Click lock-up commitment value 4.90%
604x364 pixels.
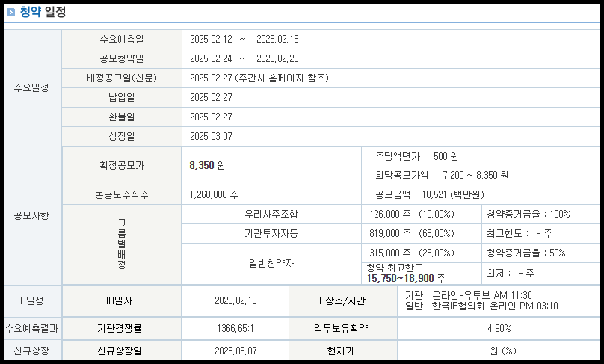pyautogui.click(x=499, y=329)
